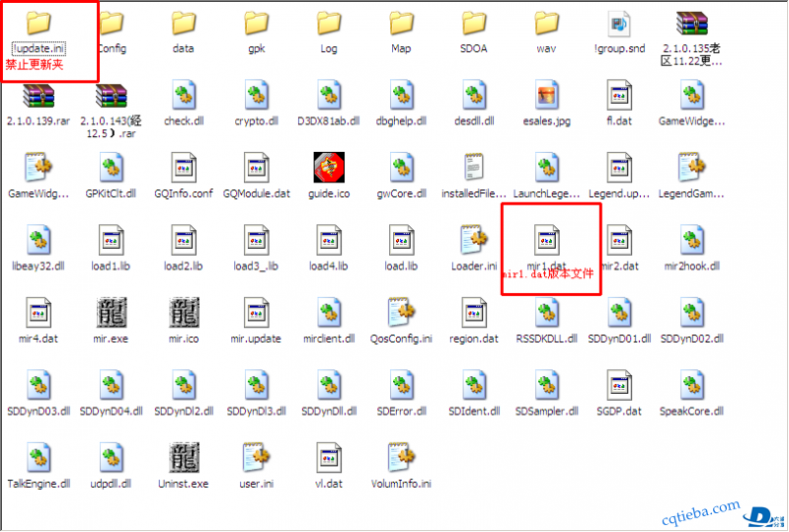Click the "2.1.0.143" rar file name
The image size is (789, 532).
[112, 127]
